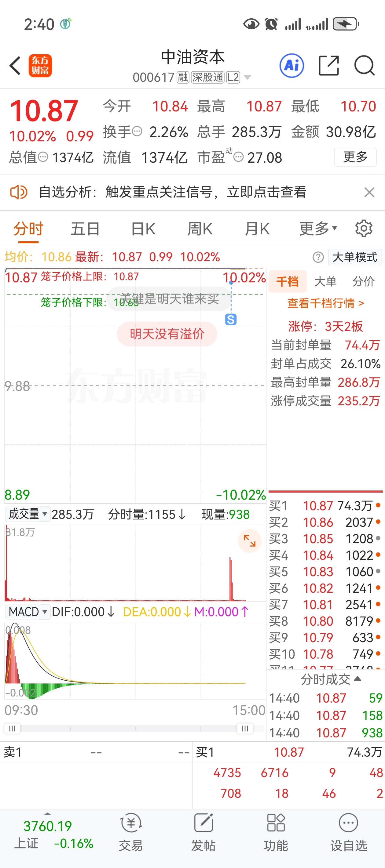Tap info icon next to 市盈
The height and width of the screenshot is (868, 385).
[x=239, y=157]
